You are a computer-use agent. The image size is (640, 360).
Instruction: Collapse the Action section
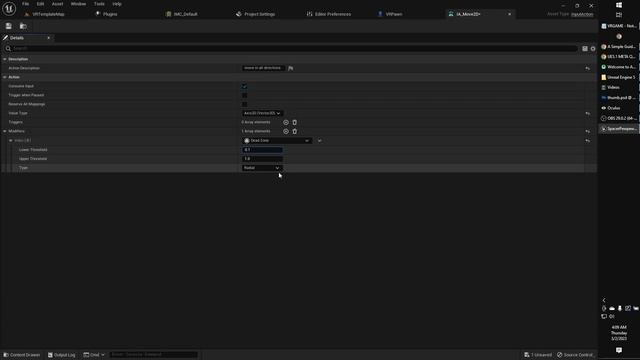[4, 77]
